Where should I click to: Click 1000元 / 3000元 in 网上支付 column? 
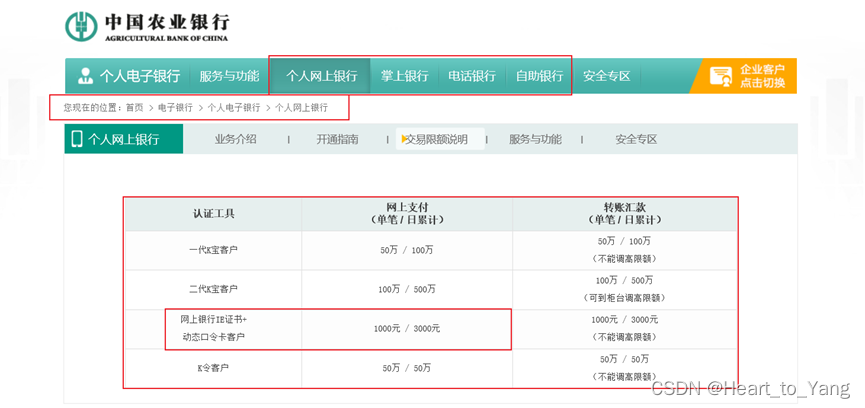[x=407, y=329]
